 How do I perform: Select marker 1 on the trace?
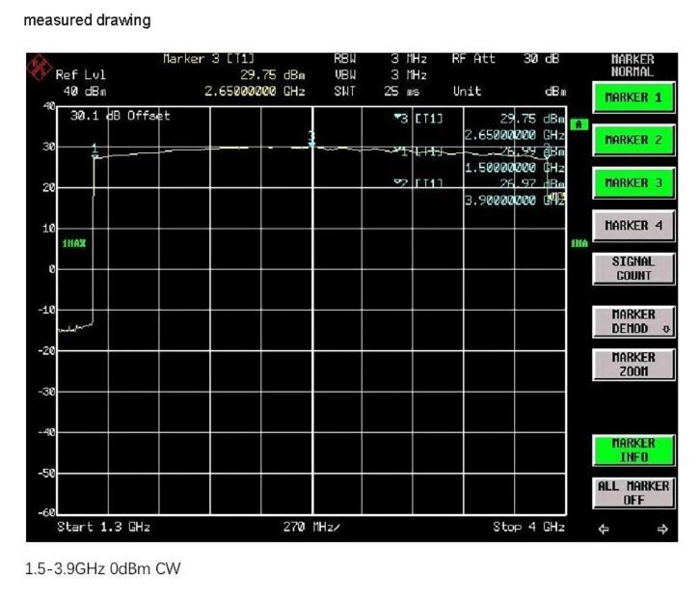pyautogui.click(x=94, y=150)
